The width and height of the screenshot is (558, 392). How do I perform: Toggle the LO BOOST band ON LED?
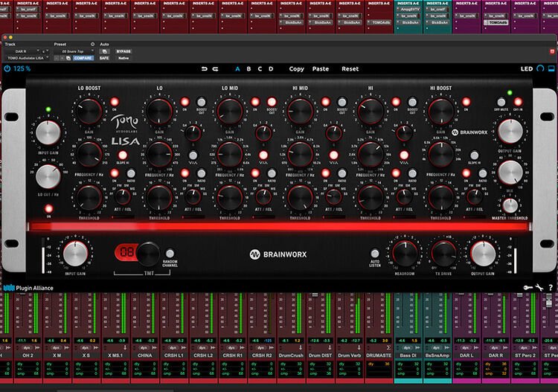point(115,102)
